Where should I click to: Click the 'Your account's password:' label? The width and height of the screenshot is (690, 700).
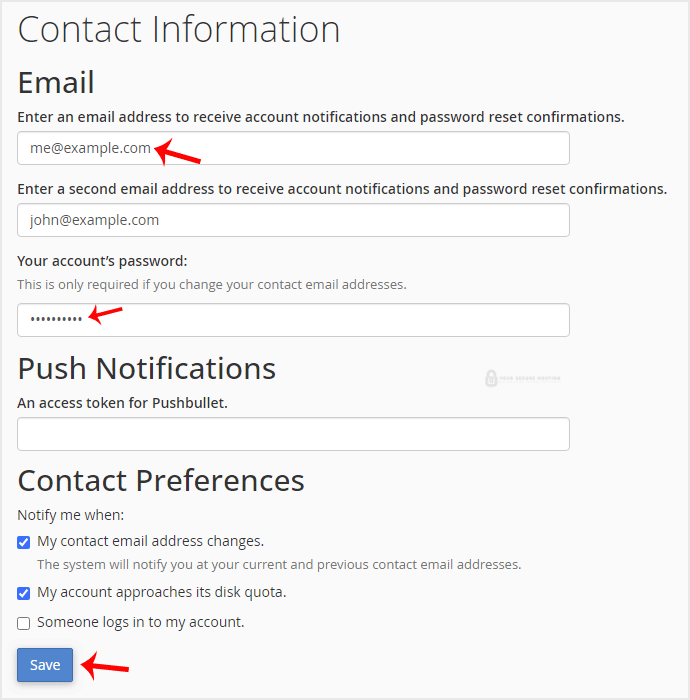click(x=102, y=261)
